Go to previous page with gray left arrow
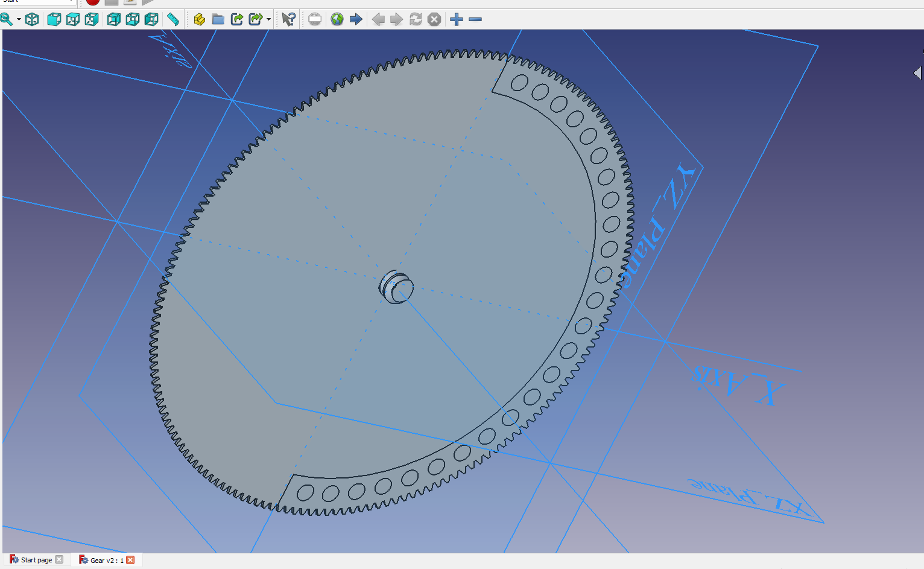 (x=378, y=19)
